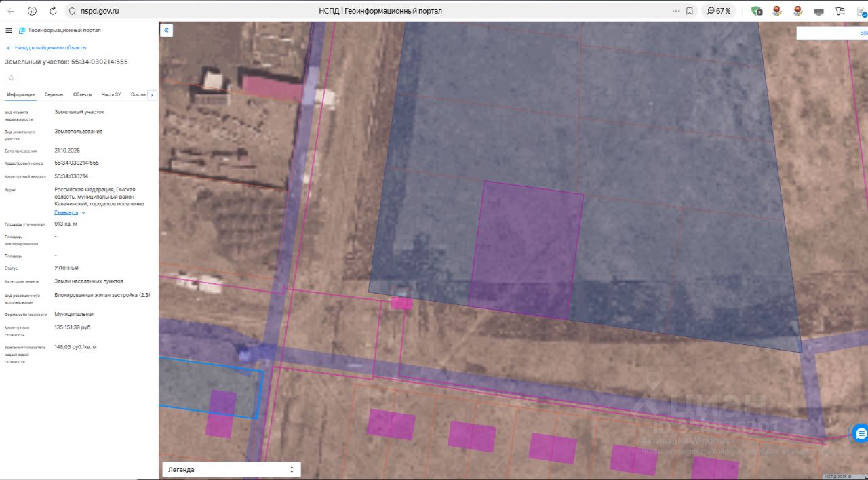Screen dimensions: 868x480
Task: Open the browser page options ellipsis
Action: point(675,11)
